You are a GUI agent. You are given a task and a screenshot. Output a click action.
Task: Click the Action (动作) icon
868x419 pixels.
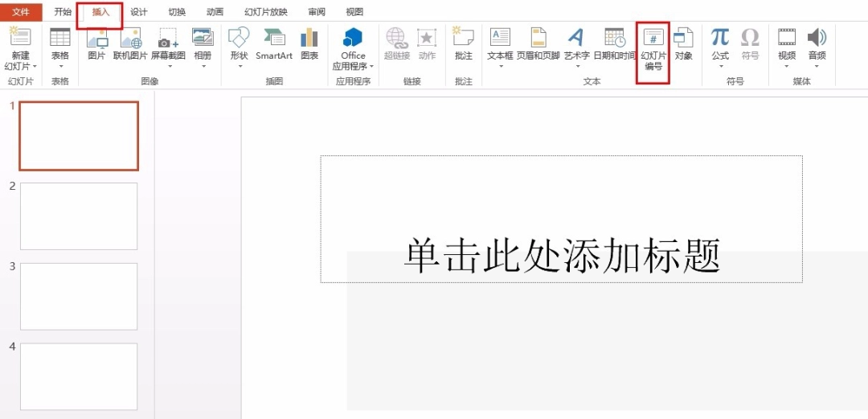point(427,37)
